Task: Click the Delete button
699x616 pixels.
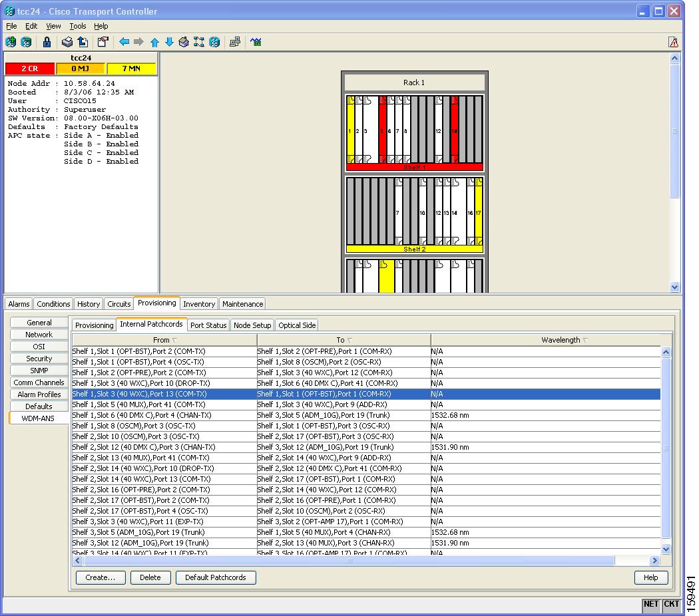Action: pos(150,577)
